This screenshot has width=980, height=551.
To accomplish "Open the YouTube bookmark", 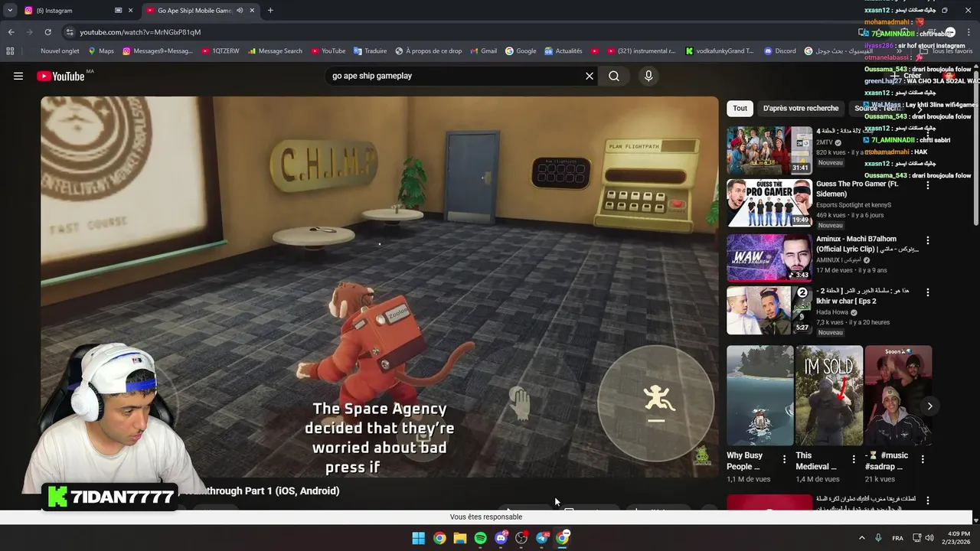I will click(x=328, y=51).
